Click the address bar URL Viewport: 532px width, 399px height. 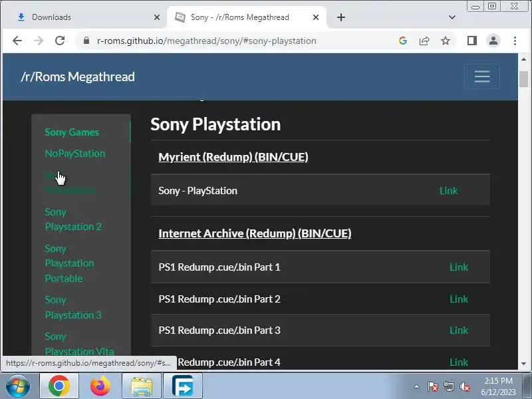(206, 41)
